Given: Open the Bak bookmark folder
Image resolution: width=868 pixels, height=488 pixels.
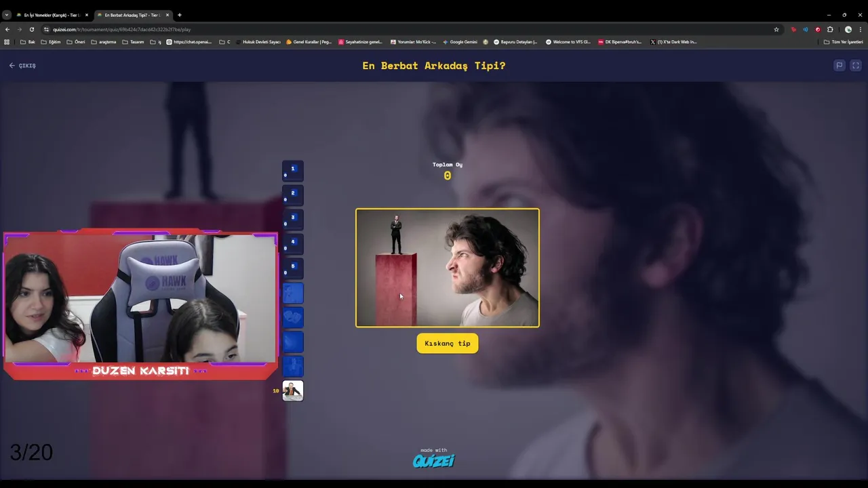Looking at the screenshot, I should tap(28, 42).
